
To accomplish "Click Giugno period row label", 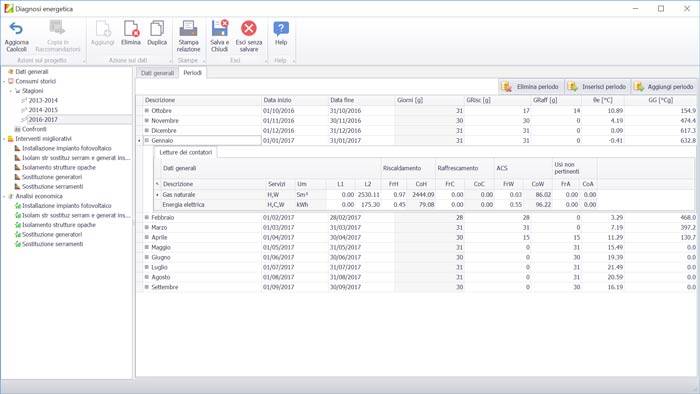I will tap(161, 257).
